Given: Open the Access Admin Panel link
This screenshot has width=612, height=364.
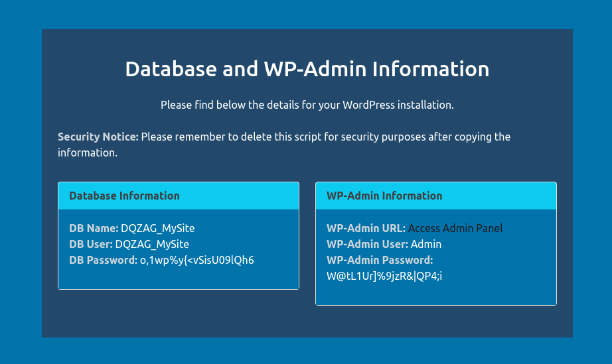Looking at the screenshot, I should click(x=455, y=228).
